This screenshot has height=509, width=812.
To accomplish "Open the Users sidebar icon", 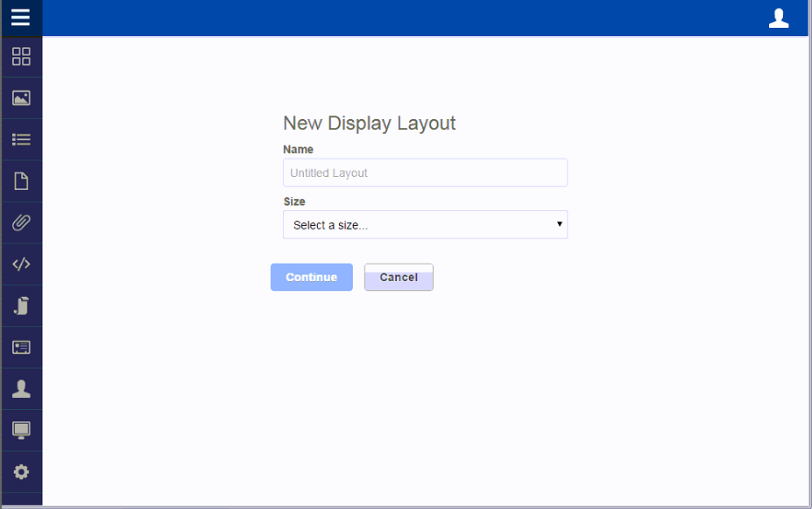I will click(21, 388).
